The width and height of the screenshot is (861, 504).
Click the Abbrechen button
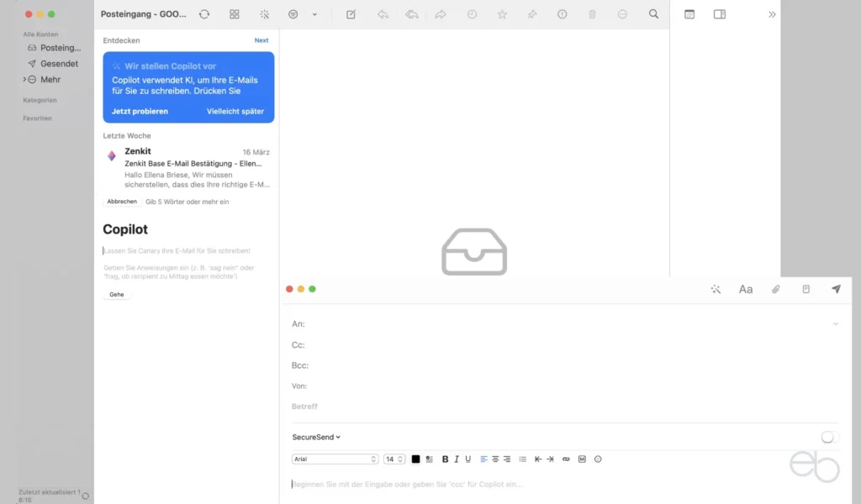(x=122, y=202)
